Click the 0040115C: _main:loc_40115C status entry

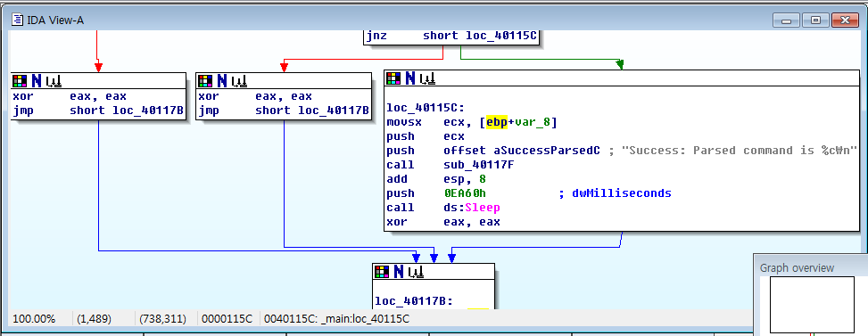[337, 319]
